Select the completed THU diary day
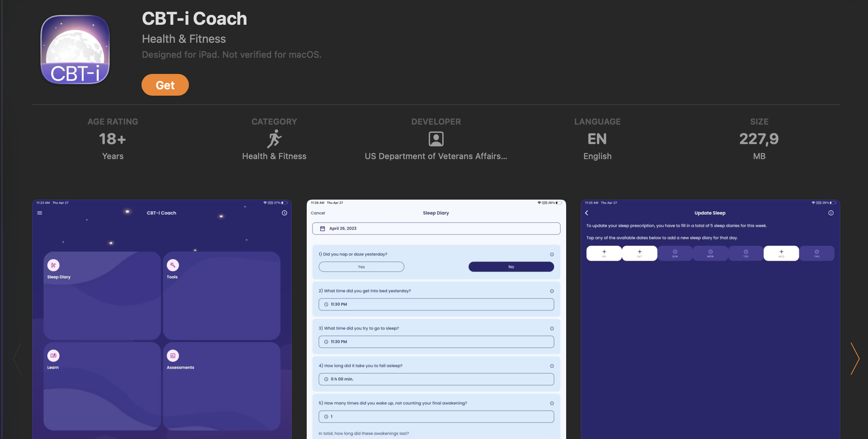Viewport: 868px width, 439px height. click(x=817, y=253)
